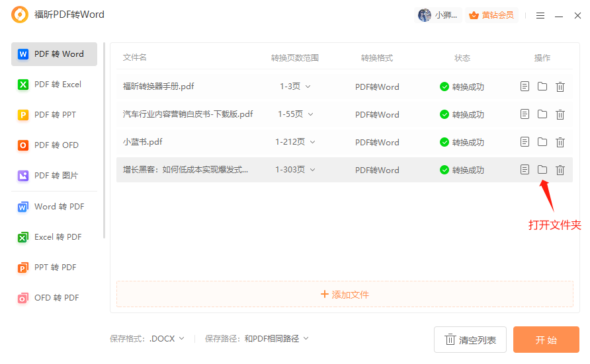Screen dimensions: 590x364
Task: Open the hamburger main menu icon
Action: (540, 15)
